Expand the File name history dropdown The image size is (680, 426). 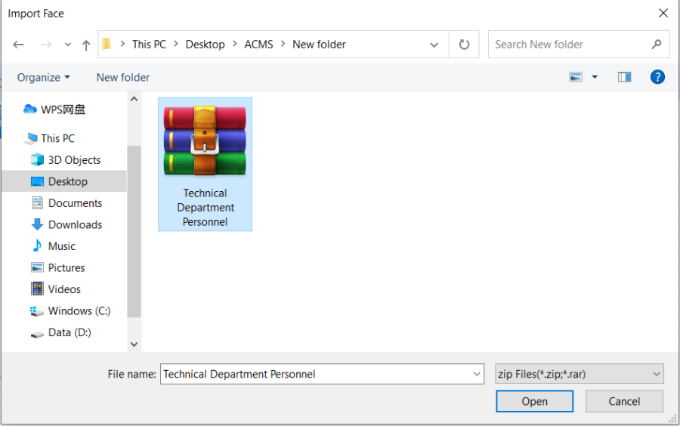476,374
